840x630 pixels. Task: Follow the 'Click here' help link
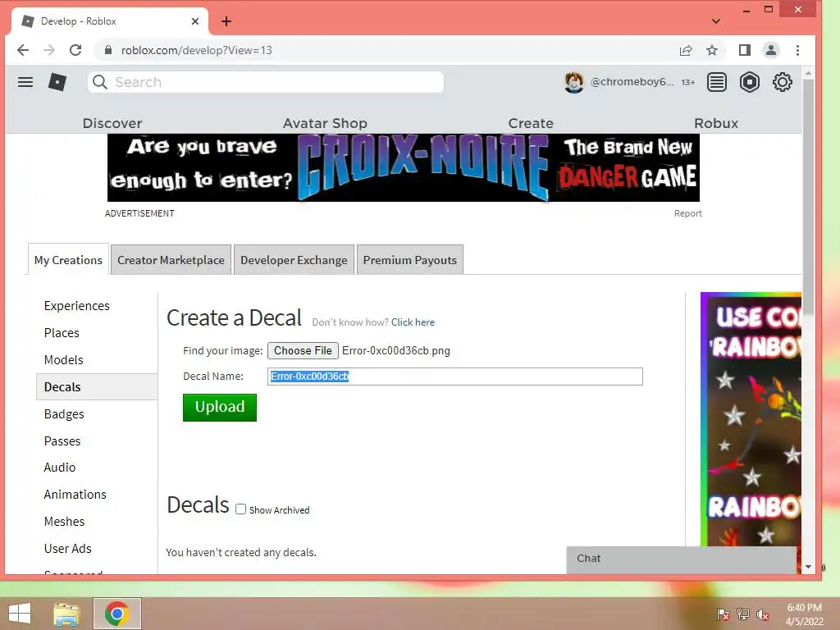click(413, 322)
